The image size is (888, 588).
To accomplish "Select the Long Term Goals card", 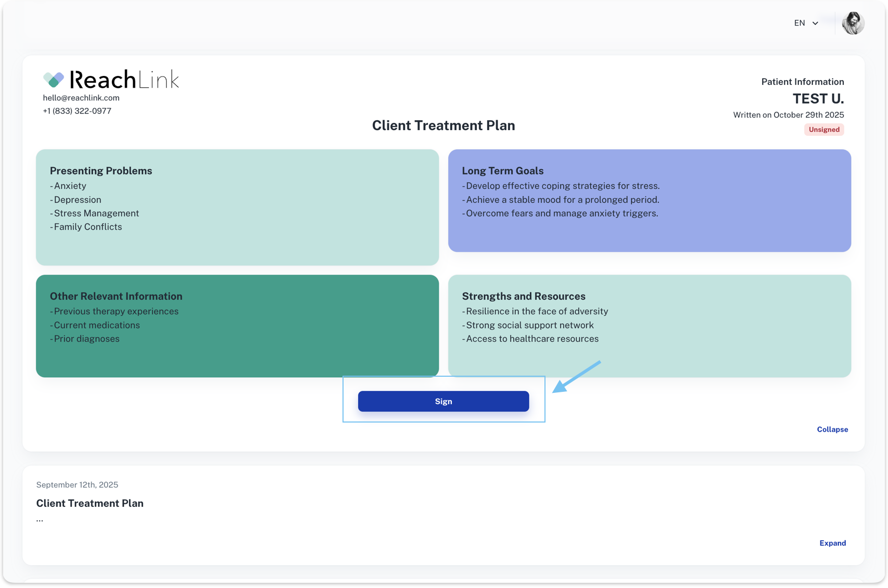I will (649, 201).
